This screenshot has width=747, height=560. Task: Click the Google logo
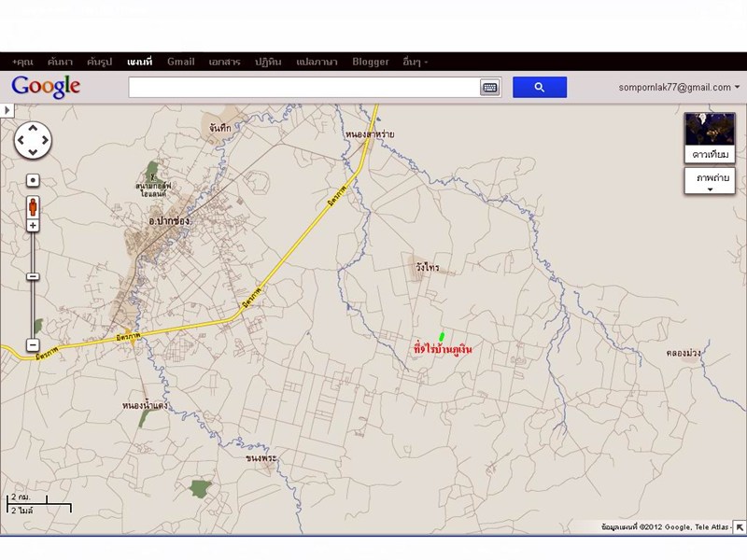[46, 87]
